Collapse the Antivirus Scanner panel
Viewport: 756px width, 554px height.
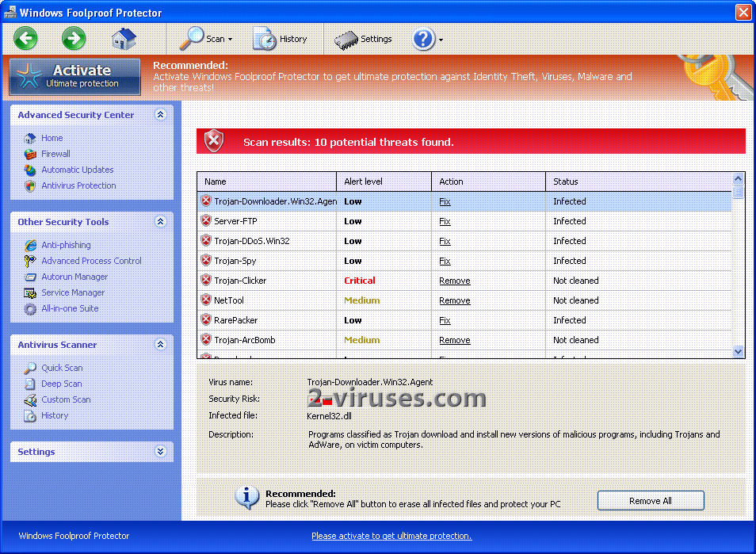[x=161, y=345]
